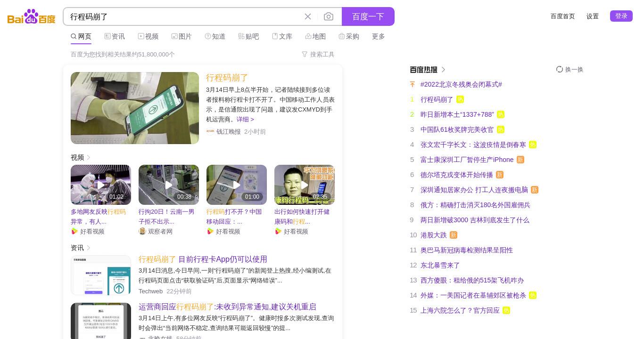Open hot topic 外媒：一美国记者在基辅郊区被枪杀
This screenshot has height=339, width=644.
click(473, 295)
